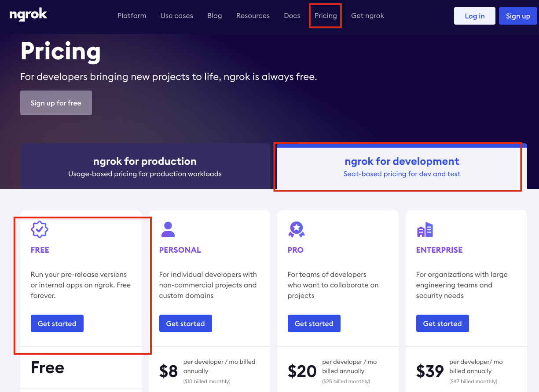
Task: Click the large Free price label
Action: pyautogui.click(x=48, y=367)
